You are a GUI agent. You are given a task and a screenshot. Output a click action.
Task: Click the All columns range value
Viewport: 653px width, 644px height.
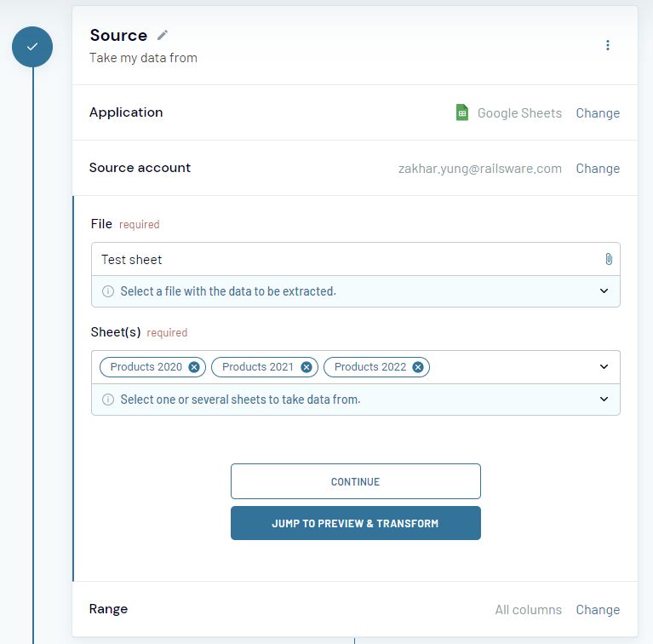528,609
